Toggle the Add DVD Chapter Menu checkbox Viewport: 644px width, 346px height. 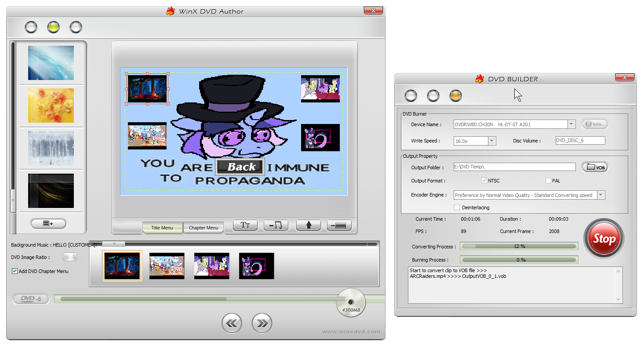pyautogui.click(x=15, y=271)
